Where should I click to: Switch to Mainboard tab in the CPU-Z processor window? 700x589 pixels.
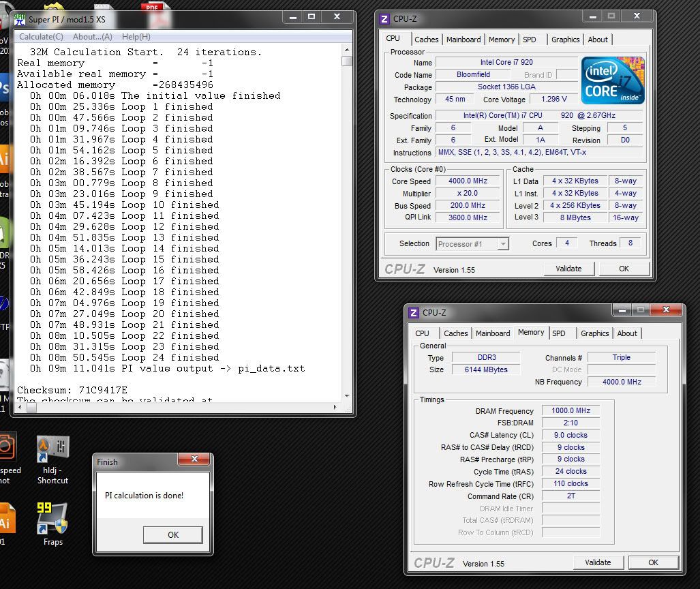(x=463, y=40)
